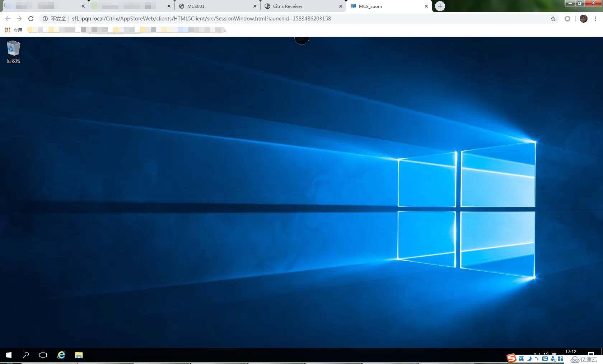Open the Chrome profile avatar
Viewport: 603px width, 364px height.
pos(584,19)
